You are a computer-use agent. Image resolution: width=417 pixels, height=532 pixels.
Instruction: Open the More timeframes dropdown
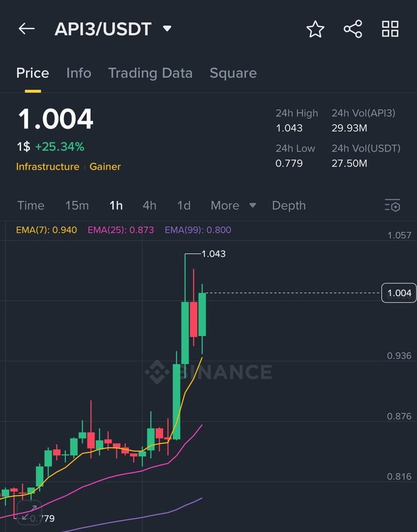tap(233, 206)
